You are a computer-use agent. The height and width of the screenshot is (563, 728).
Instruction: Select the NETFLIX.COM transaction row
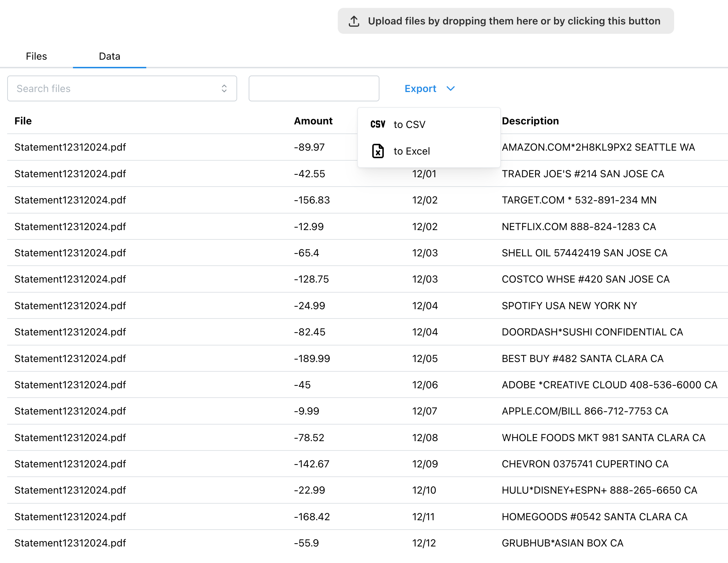pyautogui.click(x=579, y=226)
